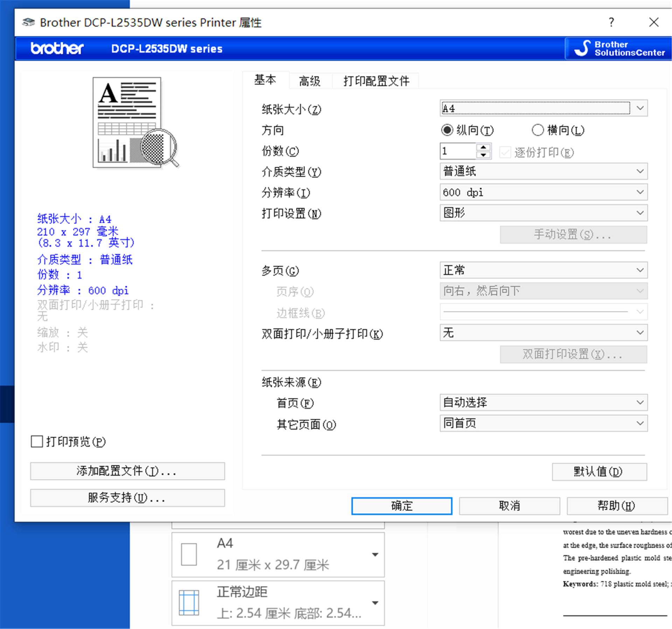
Task: Open the 双面打印/小册子打印 dropdown
Action: 641,333
